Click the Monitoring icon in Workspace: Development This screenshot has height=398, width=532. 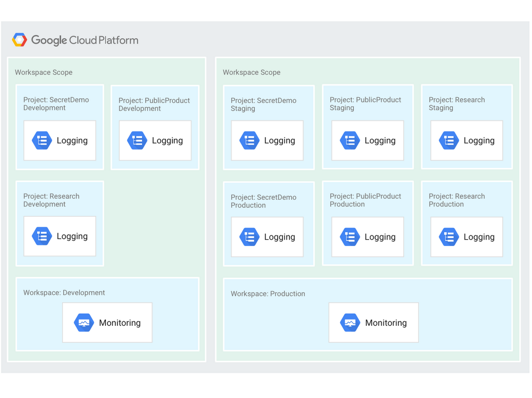click(84, 323)
